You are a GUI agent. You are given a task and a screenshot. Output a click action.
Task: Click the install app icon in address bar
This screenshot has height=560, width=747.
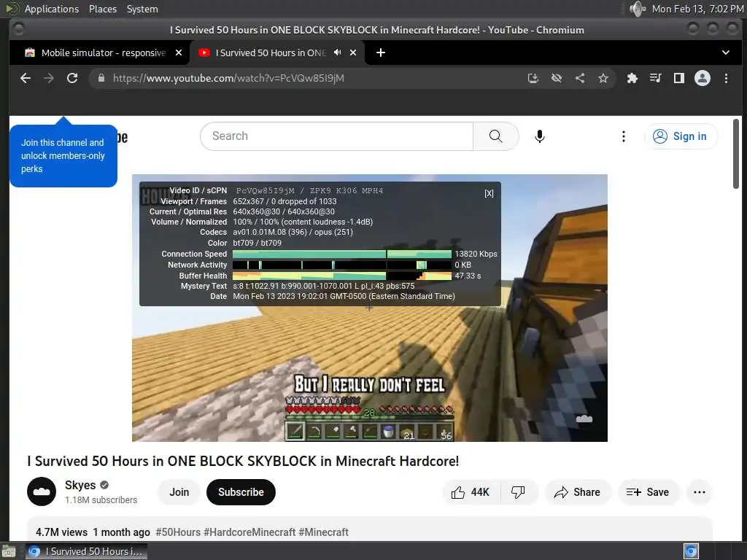coord(533,78)
